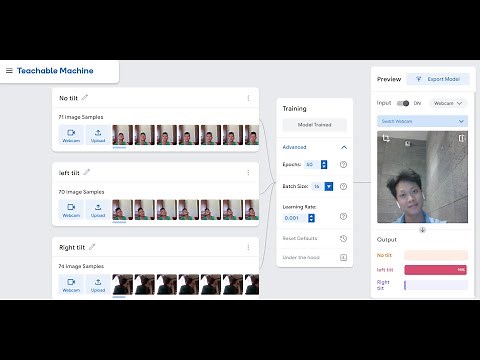This screenshot has height=360, width=480.
Task: Open left tilt class options menu
Action: (x=248, y=173)
